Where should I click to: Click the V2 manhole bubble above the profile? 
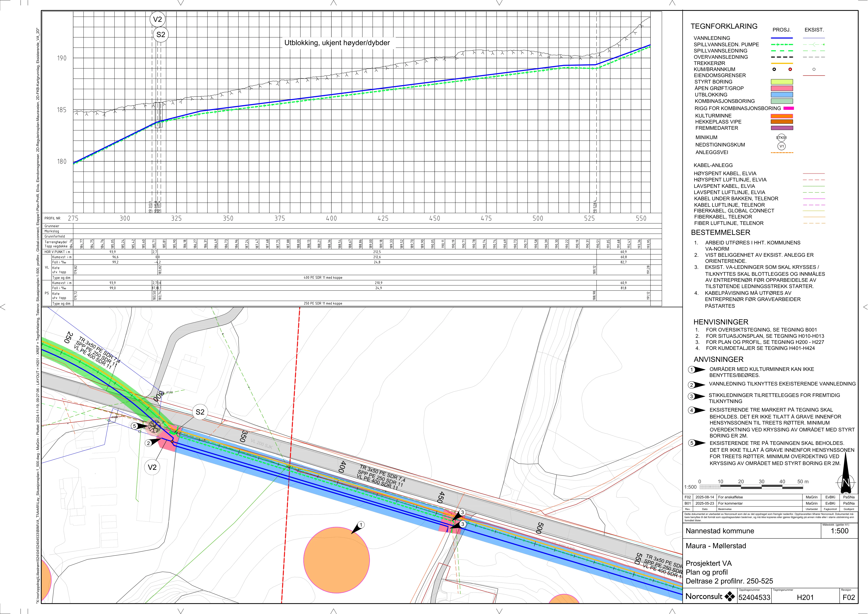coord(157,19)
